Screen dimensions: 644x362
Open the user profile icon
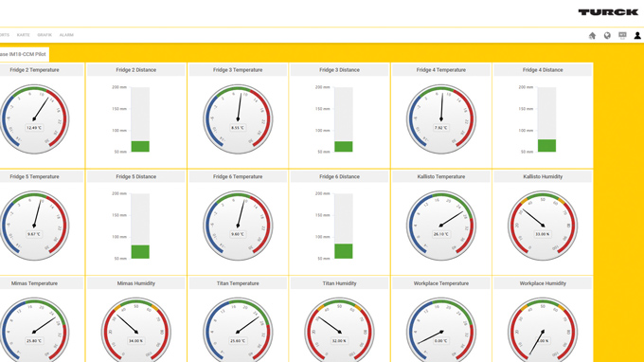pyautogui.click(x=637, y=36)
